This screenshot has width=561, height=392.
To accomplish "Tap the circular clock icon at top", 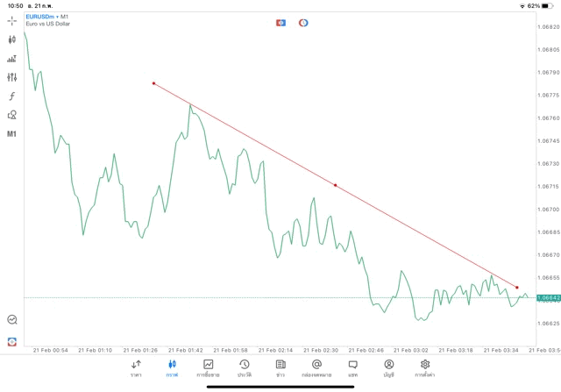I will [x=303, y=22].
